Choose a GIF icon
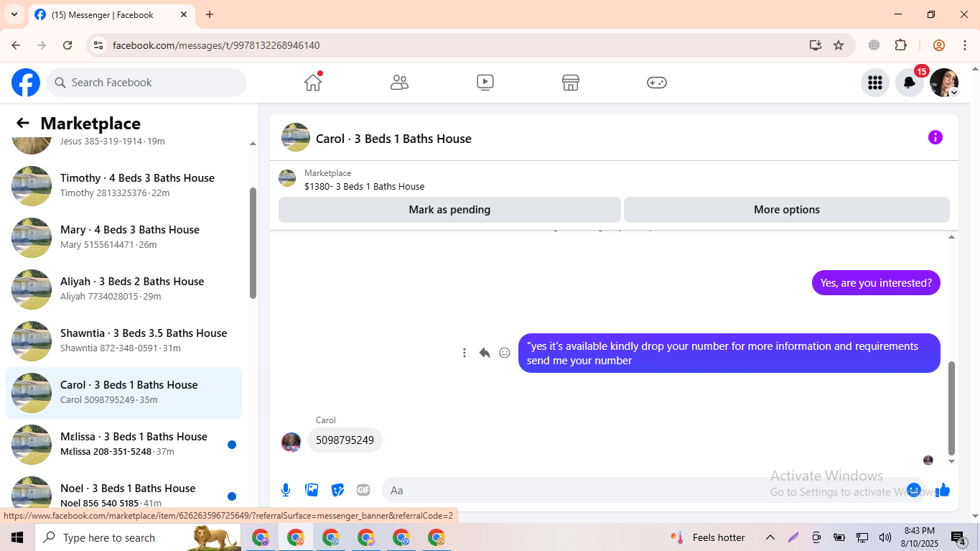The width and height of the screenshot is (980, 551). click(x=363, y=490)
